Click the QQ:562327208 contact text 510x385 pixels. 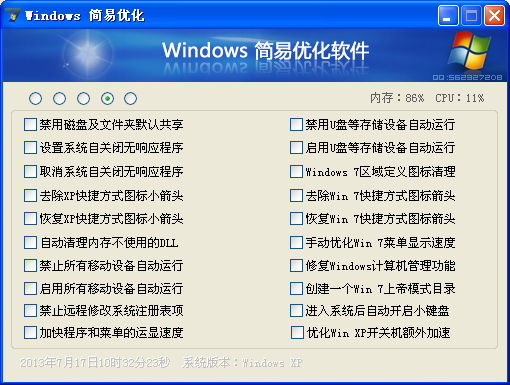tap(467, 77)
